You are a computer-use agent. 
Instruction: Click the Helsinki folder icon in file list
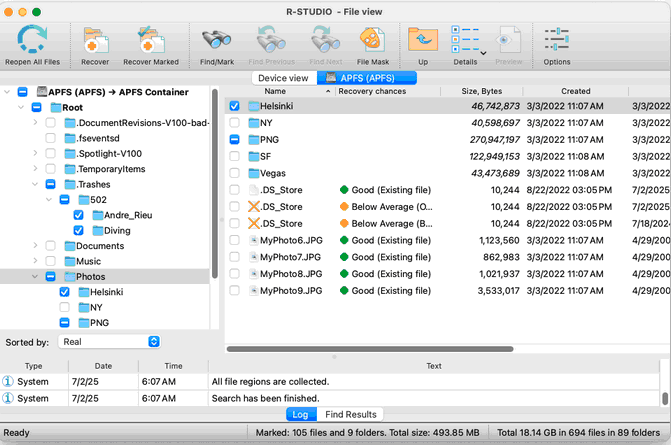254,106
